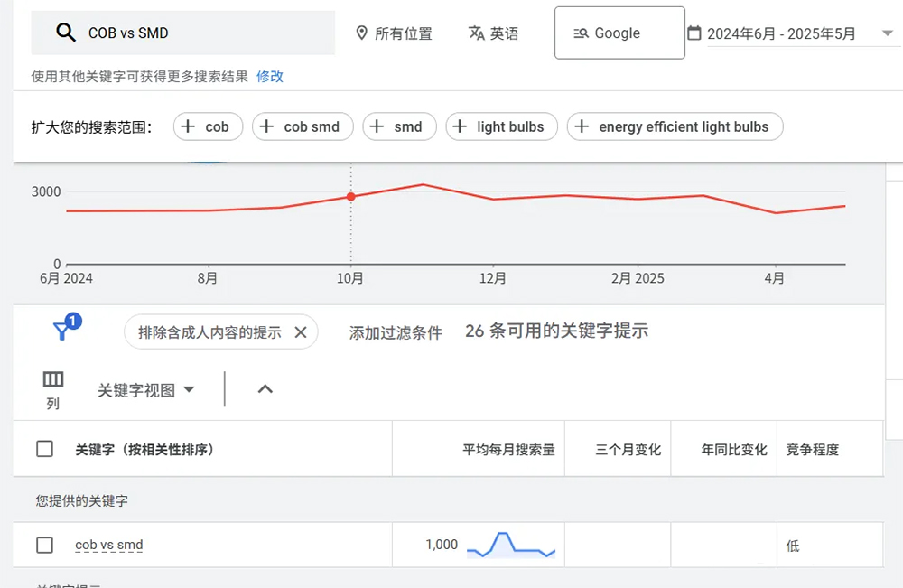Click plus icon on light bulbs chip

pos(460,126)
